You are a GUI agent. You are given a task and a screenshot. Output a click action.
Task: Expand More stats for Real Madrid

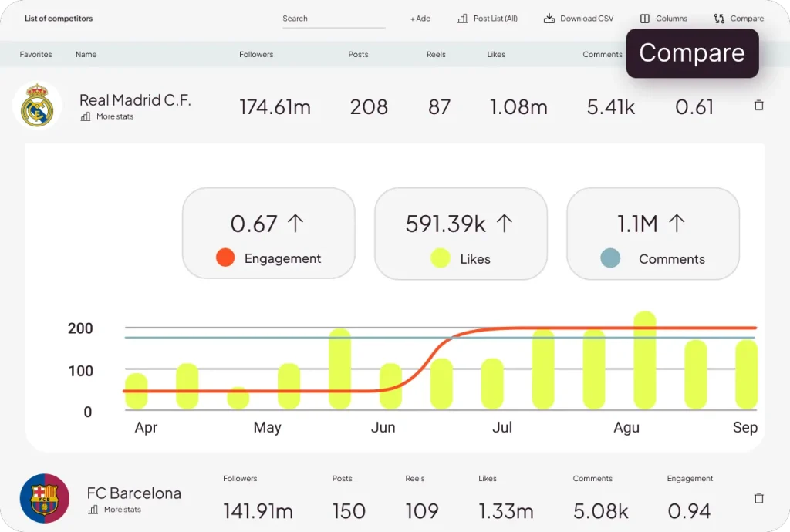click(x=114, y=116)
